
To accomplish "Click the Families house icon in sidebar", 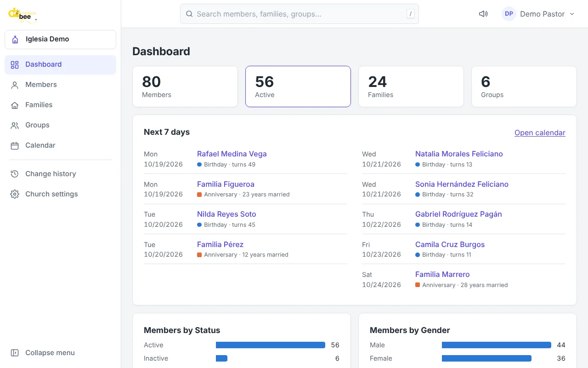I will click(15, 105).
